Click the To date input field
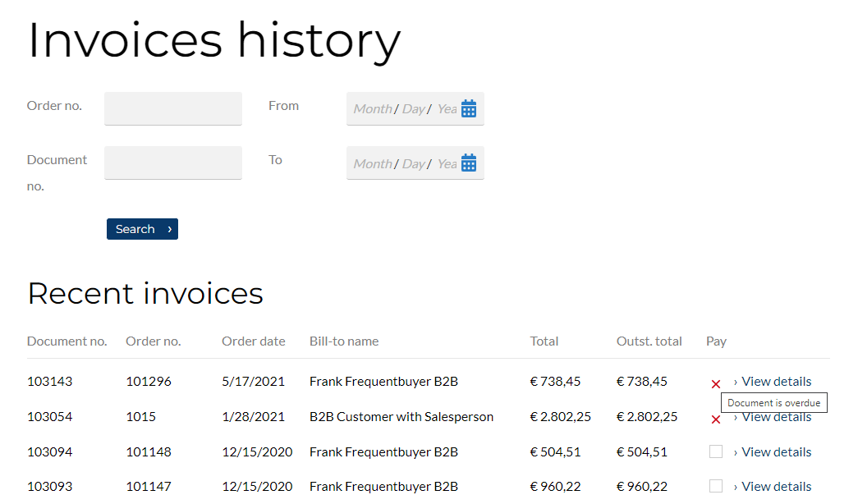This screenshot has height=504, width=858. [415, 163]
